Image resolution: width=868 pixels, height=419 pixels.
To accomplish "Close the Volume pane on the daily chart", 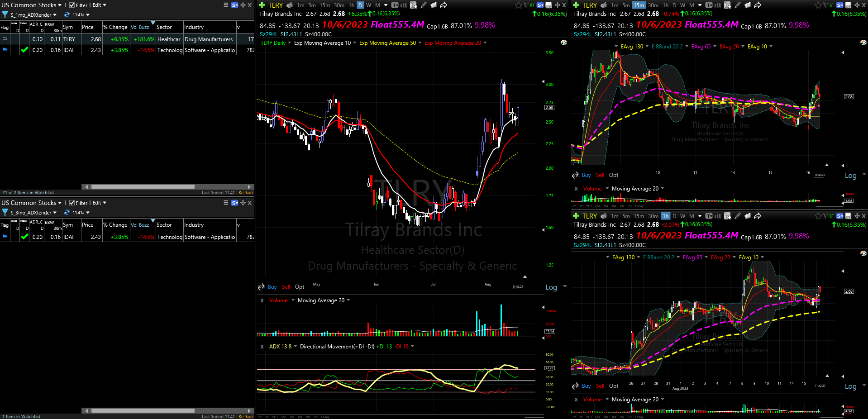I will click(262, 300).
